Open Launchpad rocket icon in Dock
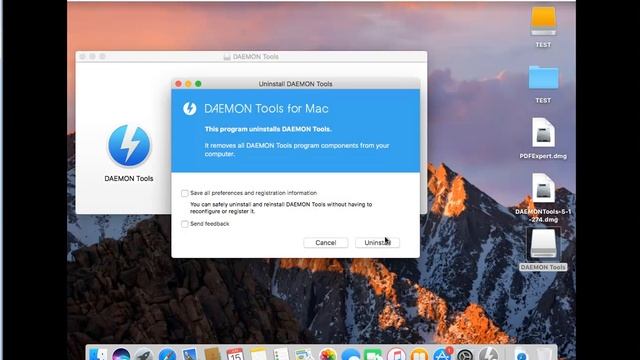The height and width of the screenshot is (360, 640). [x=144, y=354]
